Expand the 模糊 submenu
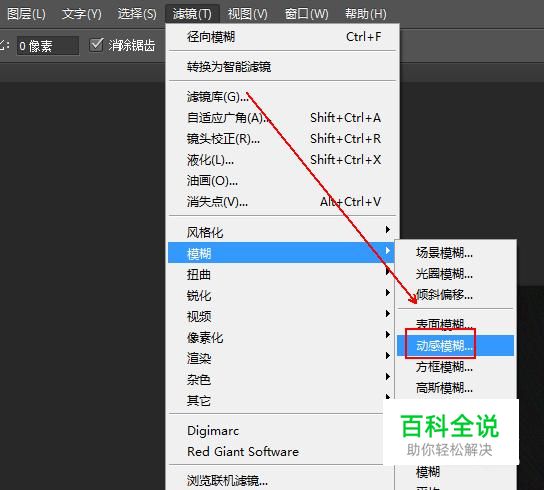 click(281, 253)
